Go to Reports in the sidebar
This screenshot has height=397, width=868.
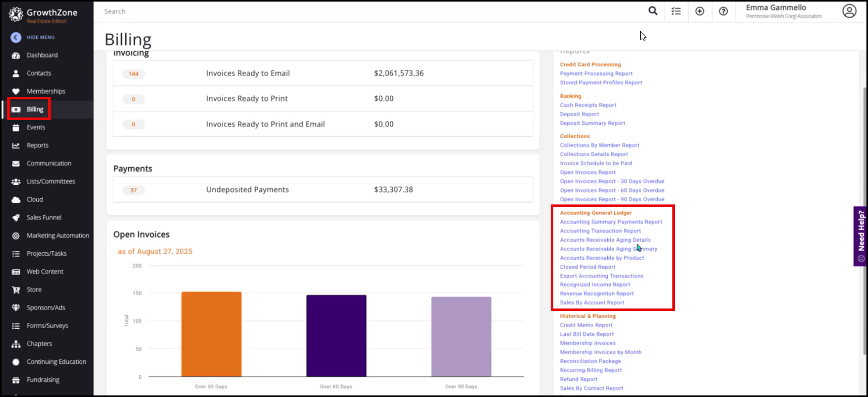(37, 145)
